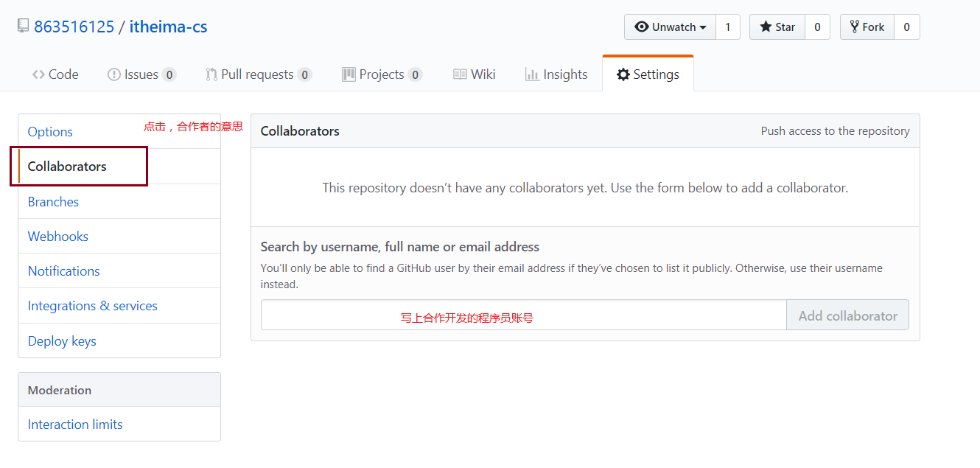Image resolution: width=980 pixels, height=468 pixels.
Task: Open Integrations & services page
Action: pyautogui.click(x=93, y=306)
